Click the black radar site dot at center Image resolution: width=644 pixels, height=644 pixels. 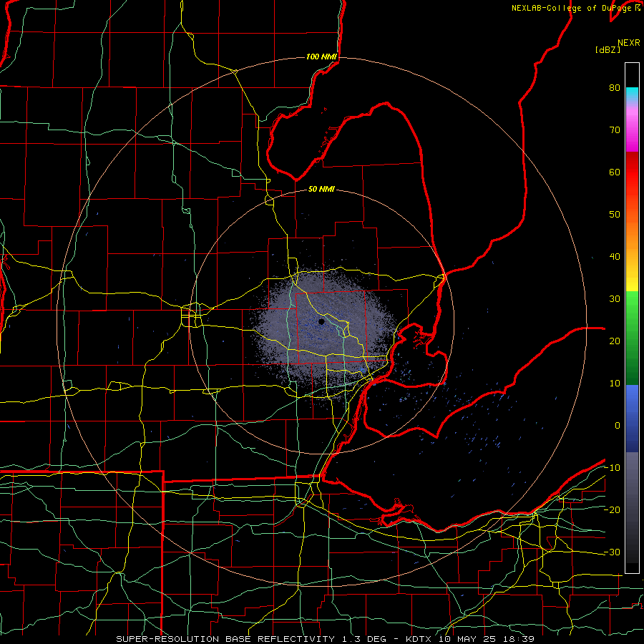pos(321,321)
